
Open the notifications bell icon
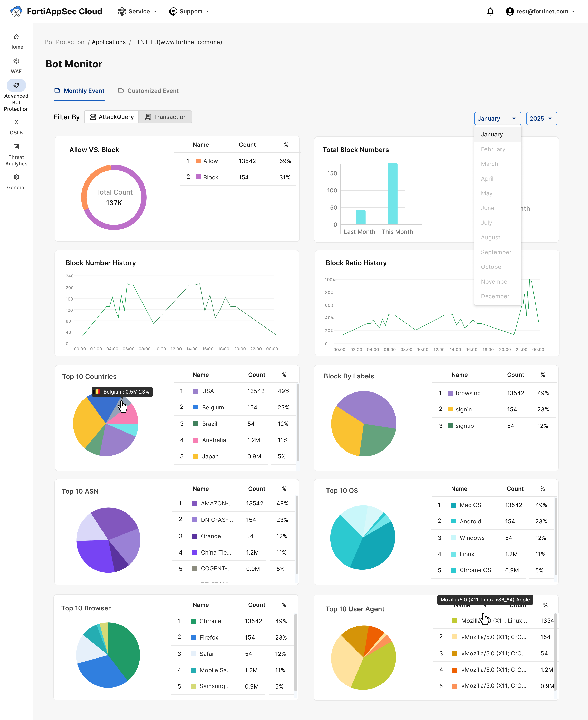pyautogui.click(x=490, y=11)
